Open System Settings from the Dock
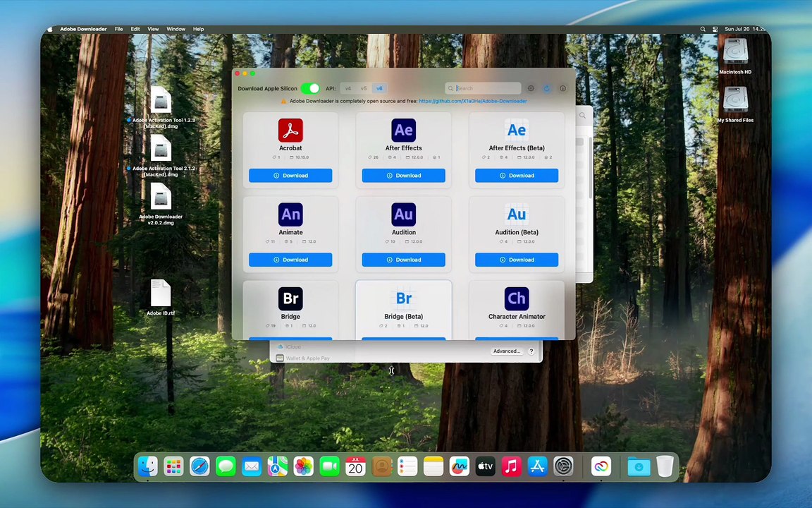This screenshot has height=508, width=812. [x=563, y=466]
